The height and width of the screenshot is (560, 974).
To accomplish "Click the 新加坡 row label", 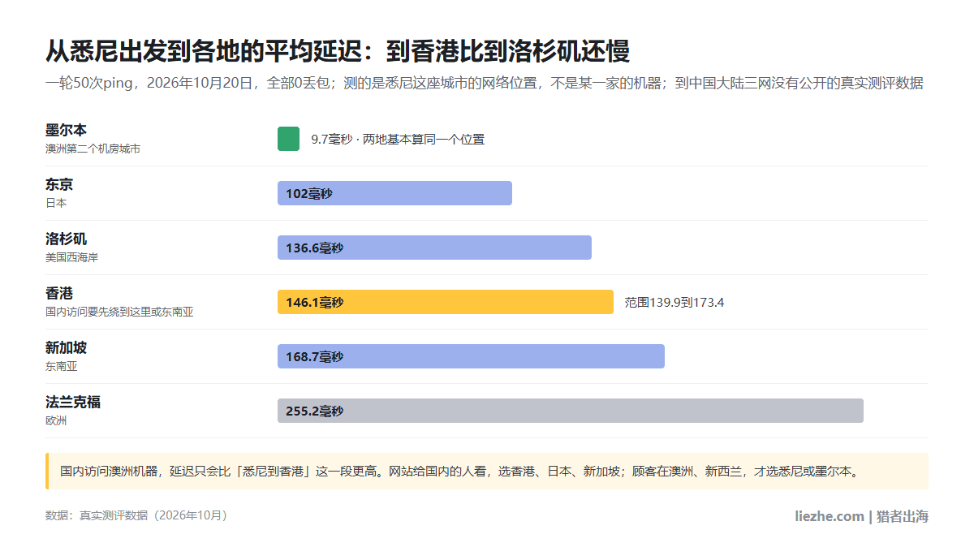I will point(67,347).
